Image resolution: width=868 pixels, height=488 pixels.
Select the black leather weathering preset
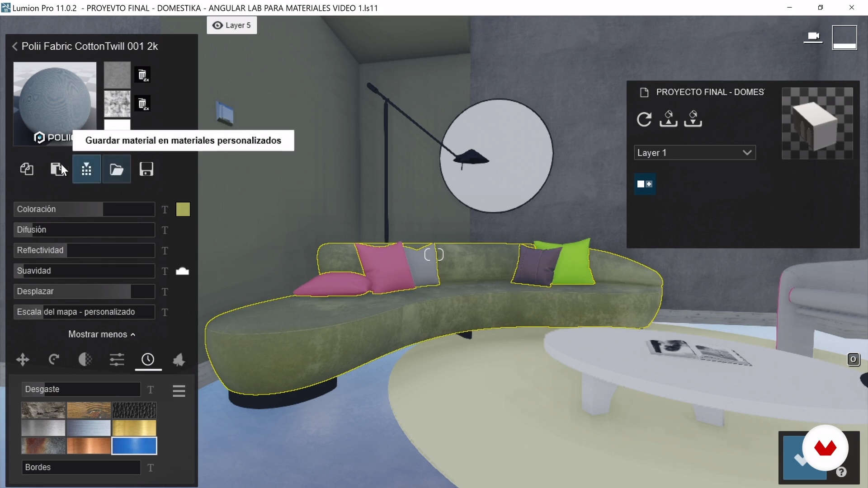[x=134, y=410]
